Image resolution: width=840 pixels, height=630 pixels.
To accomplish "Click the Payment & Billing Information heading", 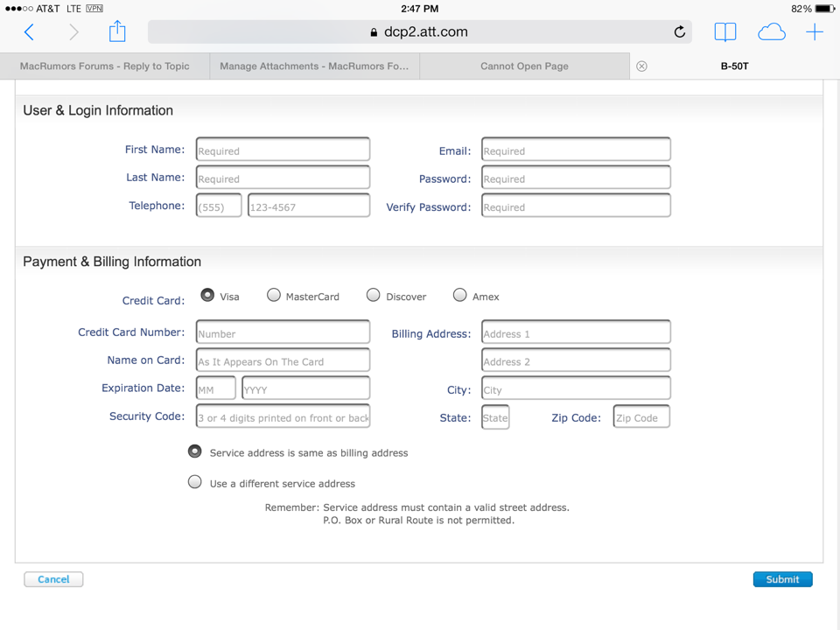I will click(112, 262).
